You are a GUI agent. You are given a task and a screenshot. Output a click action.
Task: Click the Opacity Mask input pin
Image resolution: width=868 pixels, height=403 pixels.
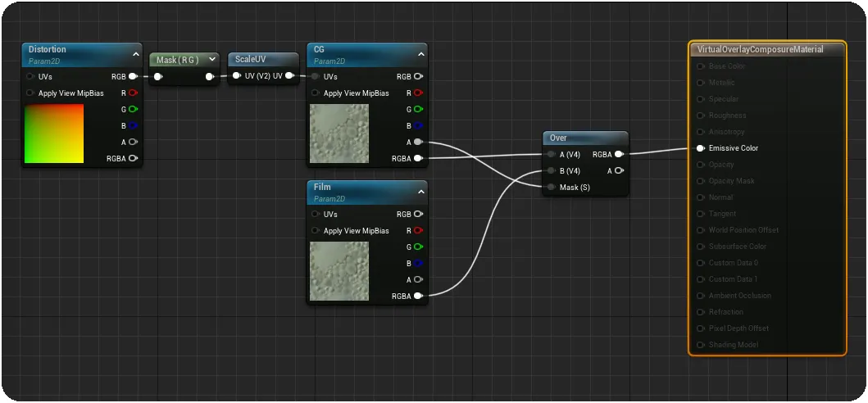(x=700, y=180)
